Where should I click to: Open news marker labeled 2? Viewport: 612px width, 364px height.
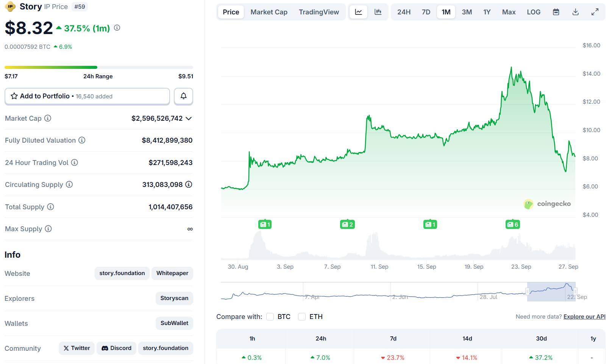[347, 224]
